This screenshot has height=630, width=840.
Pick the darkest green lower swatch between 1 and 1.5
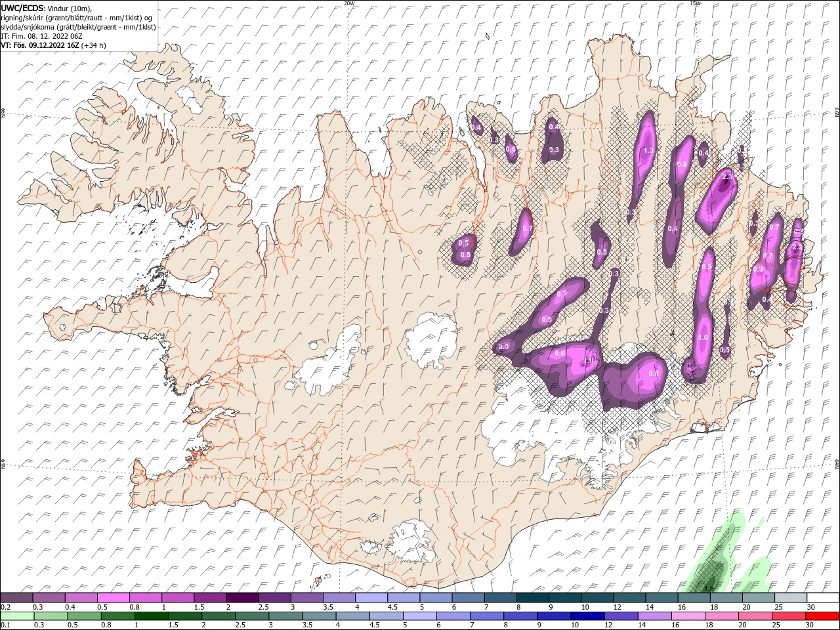150,616
